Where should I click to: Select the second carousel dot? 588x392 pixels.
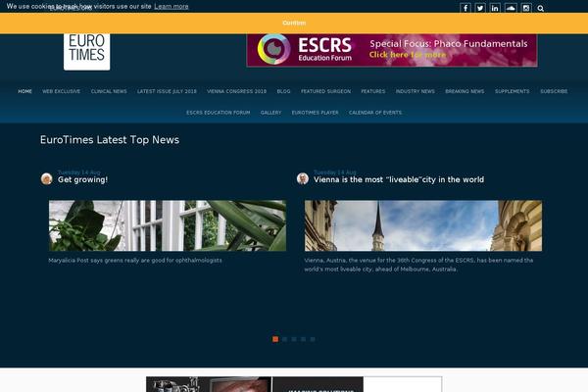(284, 339)
